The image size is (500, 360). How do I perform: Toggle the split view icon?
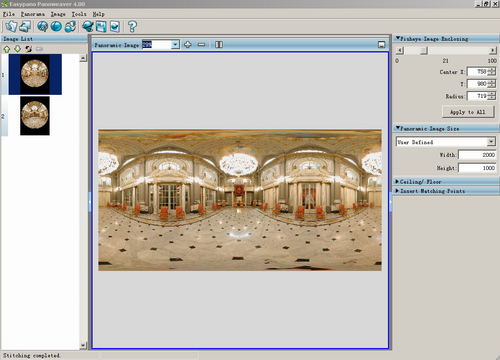coord(219,44)
